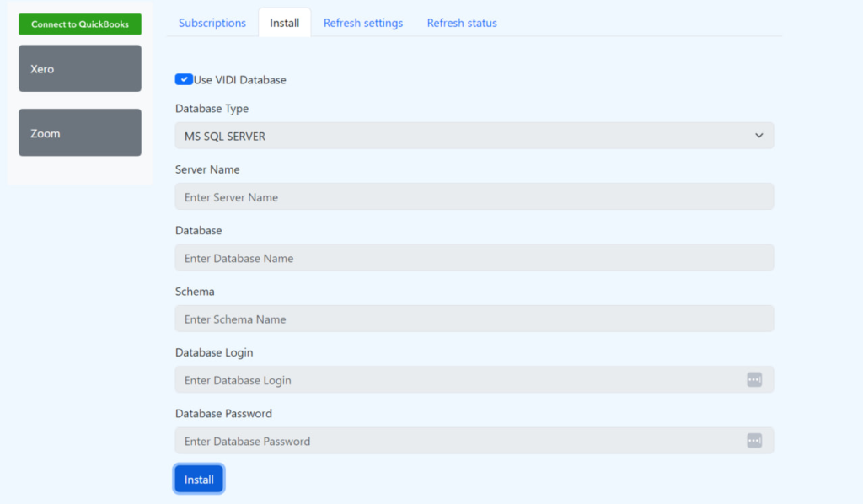863x504 pixels.
Task: Select the Enter Schema Name input
Action: point(474,319)
